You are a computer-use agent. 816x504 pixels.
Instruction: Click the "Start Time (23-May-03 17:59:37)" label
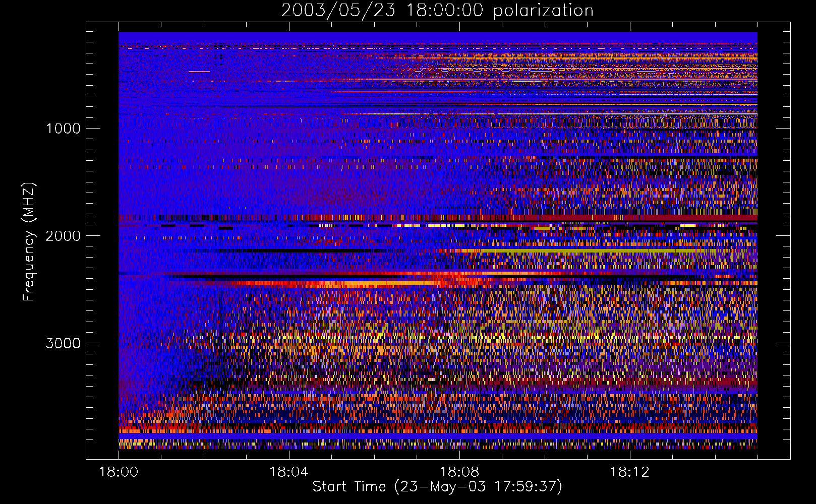click(437, 487)
